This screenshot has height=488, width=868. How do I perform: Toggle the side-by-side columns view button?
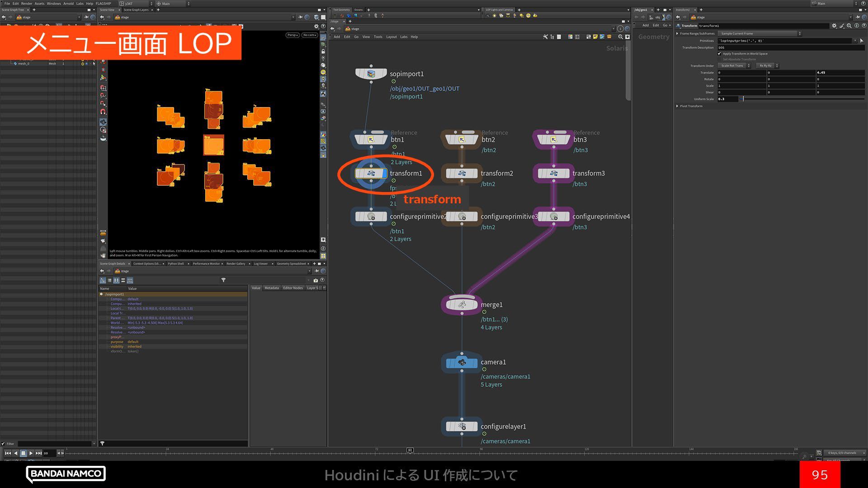click(116, 280)
